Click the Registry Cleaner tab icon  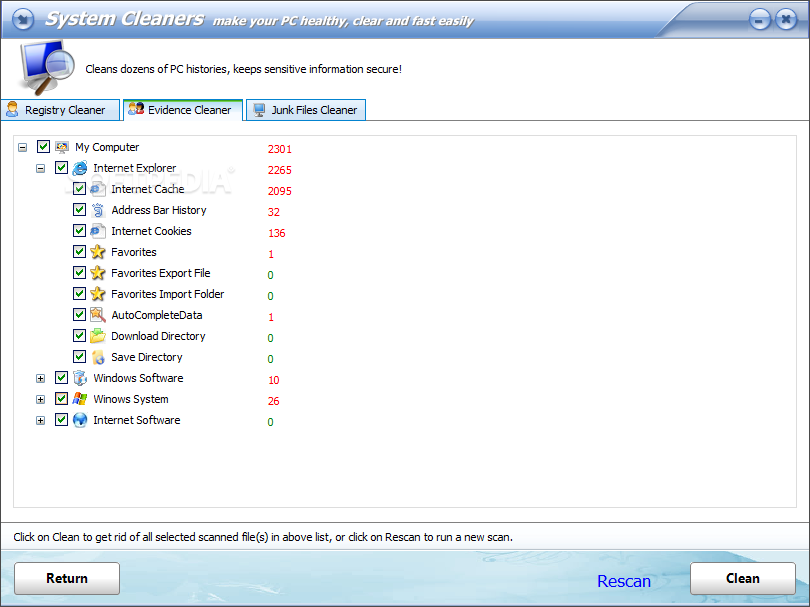point(12,110)
